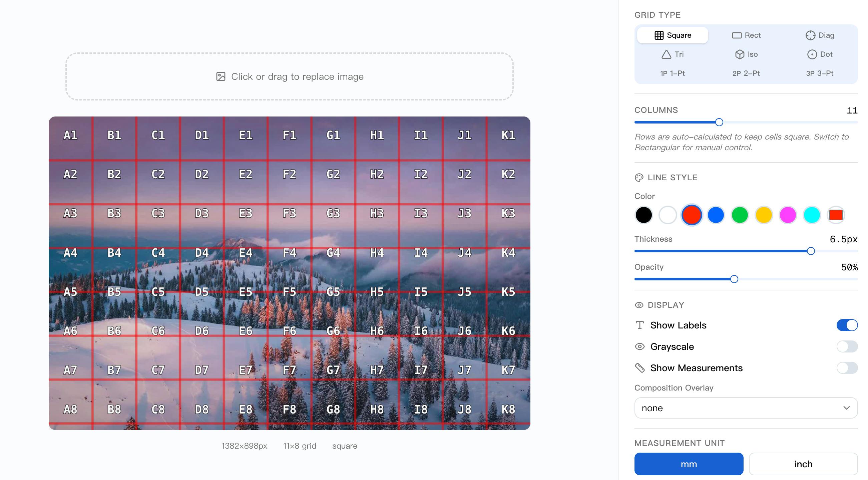Click the Columns slider handle
868x480 pixels.
(719, 123)
